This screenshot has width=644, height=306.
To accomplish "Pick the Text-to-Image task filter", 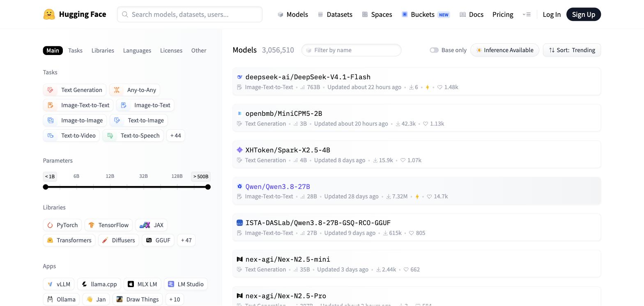I will (139, 120).
